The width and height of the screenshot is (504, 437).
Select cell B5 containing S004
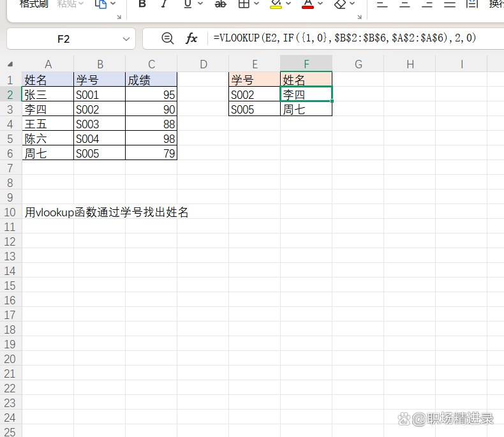[x=100, y=138]
